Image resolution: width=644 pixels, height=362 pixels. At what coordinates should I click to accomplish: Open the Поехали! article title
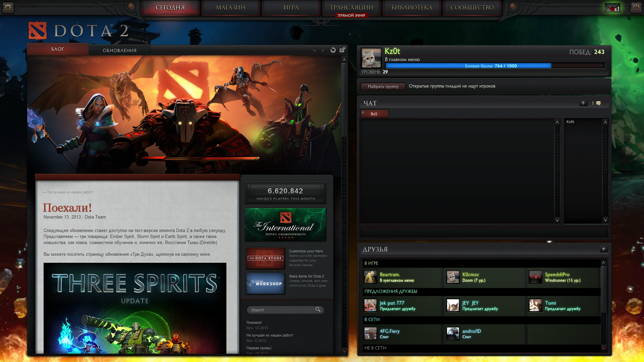click(x=67, y=208)
